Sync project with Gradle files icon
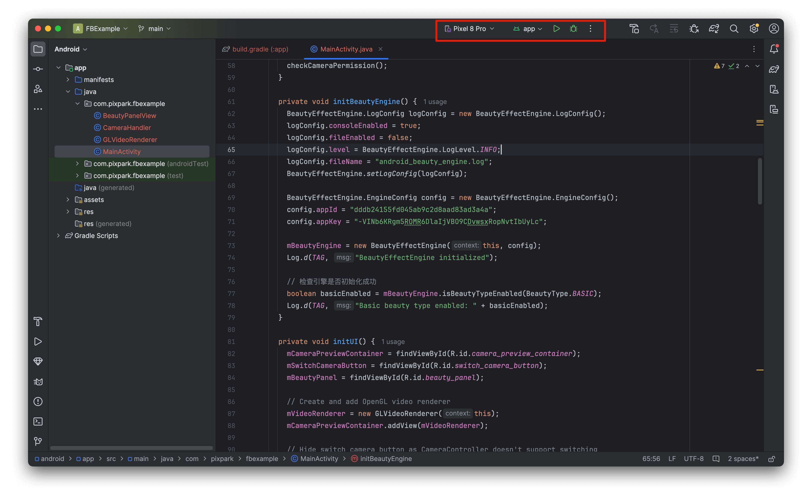Image resolution: width=812 pixels, height=504 pixels. point(714,29)
